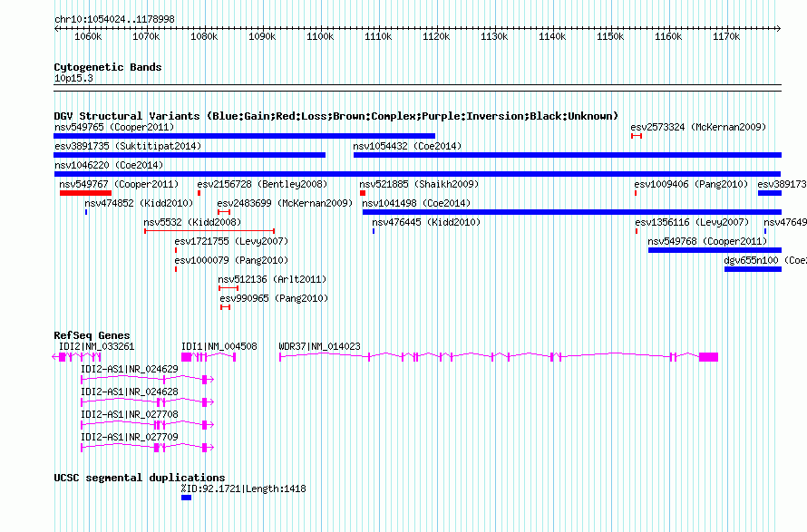The image size is (807, 532).
Task: Select the IDI2 gene glyph
Action: (77, 357)
